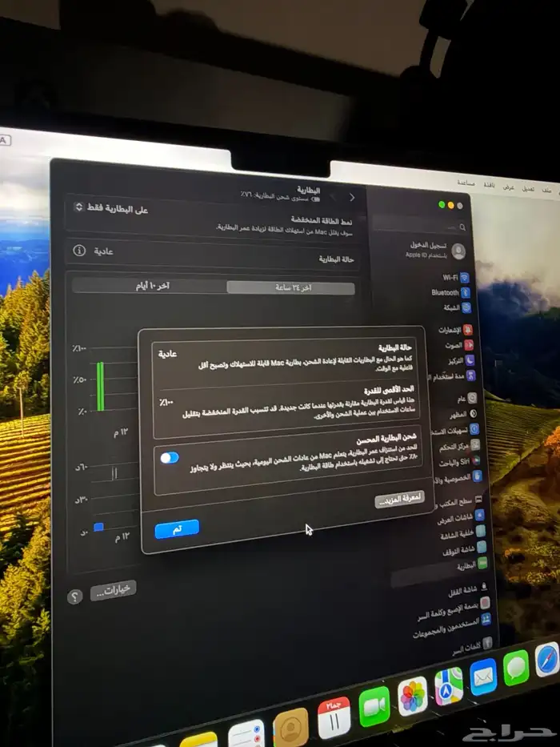Open Reminders from the Dock
560x747 pixels.
coord(246,735)
